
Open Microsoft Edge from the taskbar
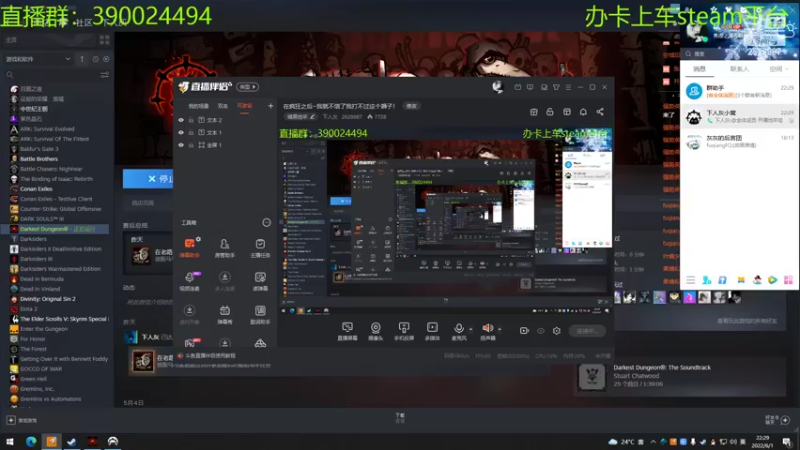31,441
